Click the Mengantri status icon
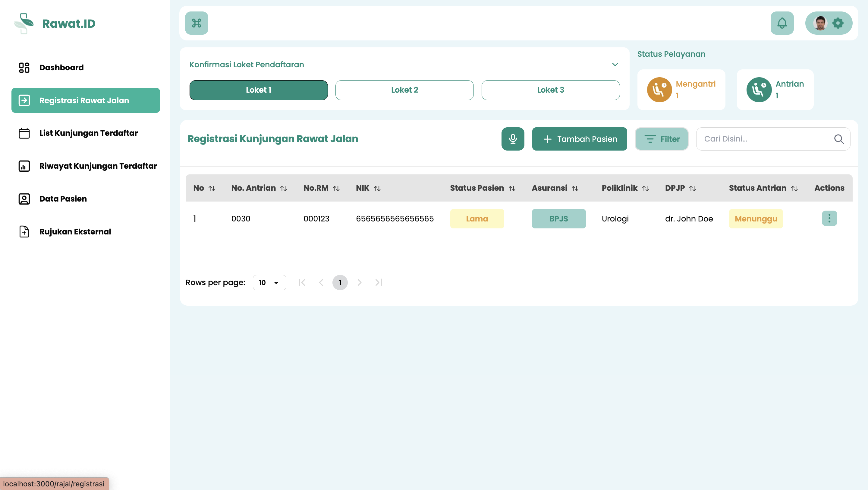The image size is (868, 490). (x=659, y=90)
